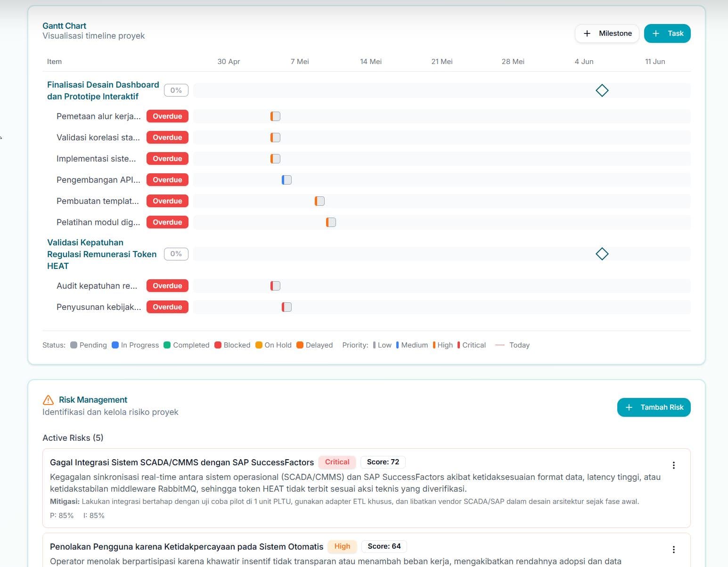
Task: Click the 30 Apr date column header
Action: coord(229,62)
